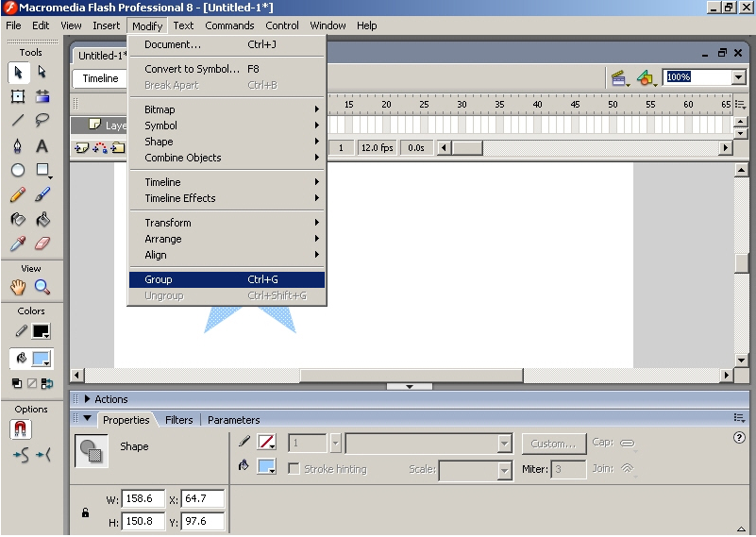
Task: Toggle the width and height lock icon
Action: pyautogui.click(x=85, y=512)
